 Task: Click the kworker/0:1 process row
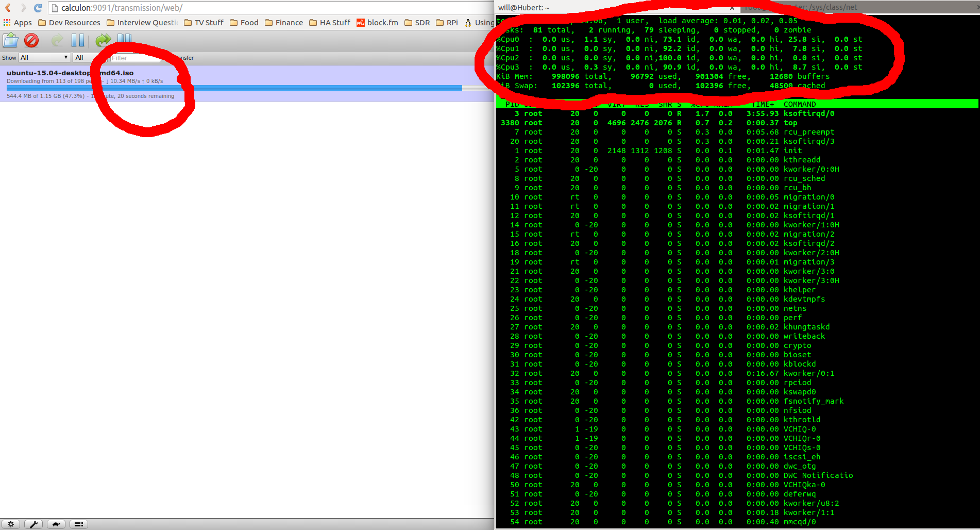click(x=737, y=373)
